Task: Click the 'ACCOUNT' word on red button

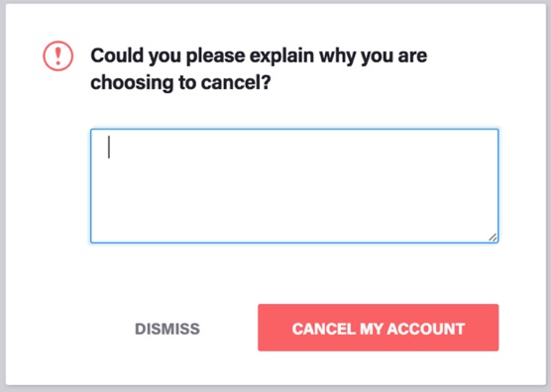Action: [426, 329]
